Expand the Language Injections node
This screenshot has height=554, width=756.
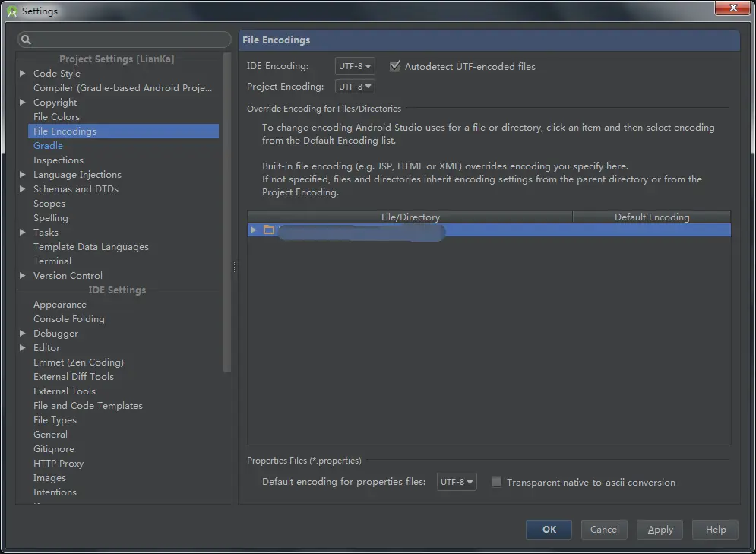click(22, 175)
